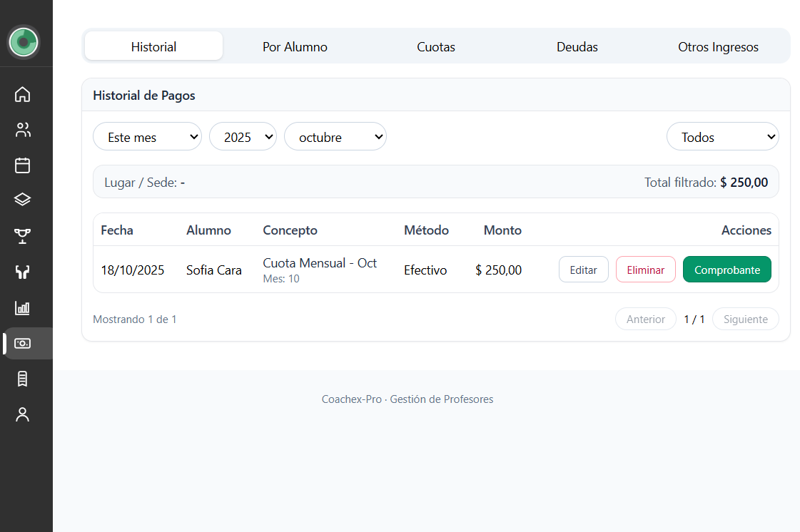Click the stacked layers sidebar icon

pos(23,200)
